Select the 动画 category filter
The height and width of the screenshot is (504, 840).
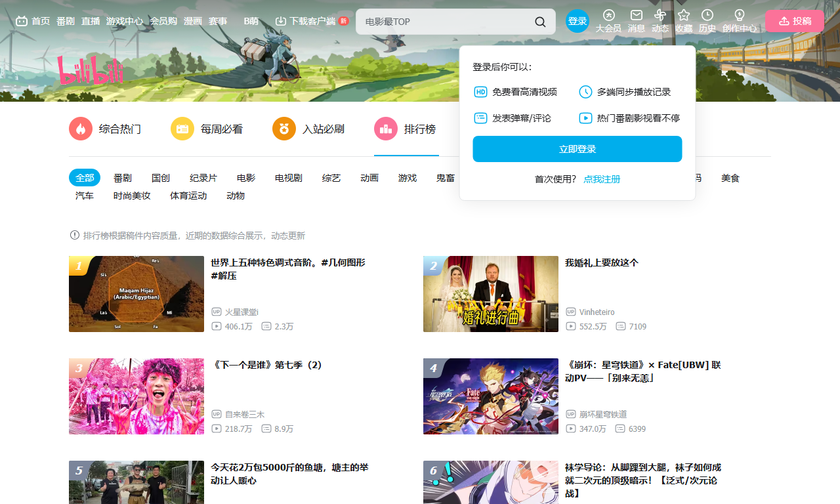pyautogui.click(x=369, y=178)
